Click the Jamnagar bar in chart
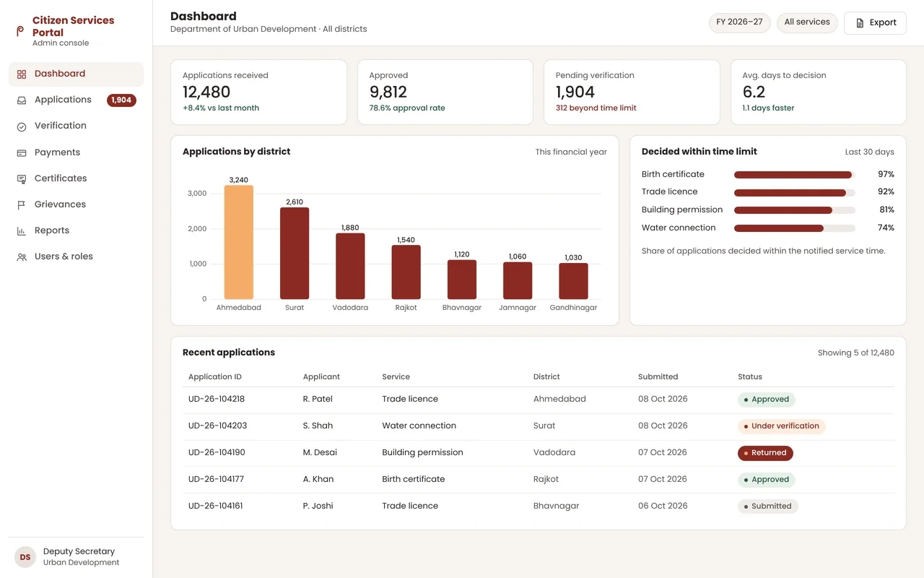This screenshot has width=924, height=578. pos(518,280)
